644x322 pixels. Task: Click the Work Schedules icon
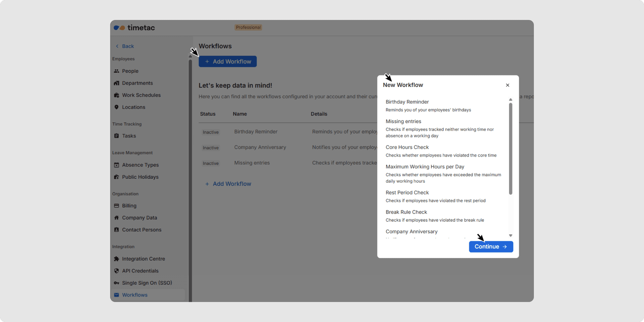(x=116, y=95)
